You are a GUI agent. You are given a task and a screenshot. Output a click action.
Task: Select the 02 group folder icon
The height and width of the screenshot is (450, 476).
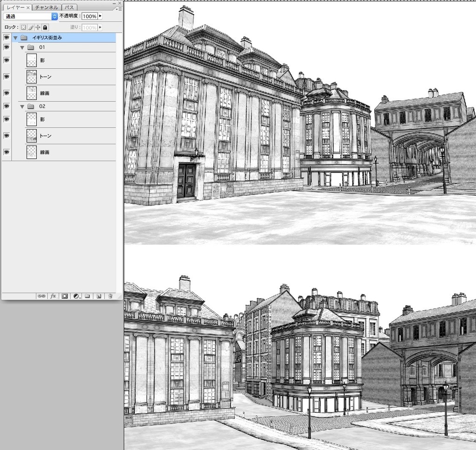click(x=31, y=106)
